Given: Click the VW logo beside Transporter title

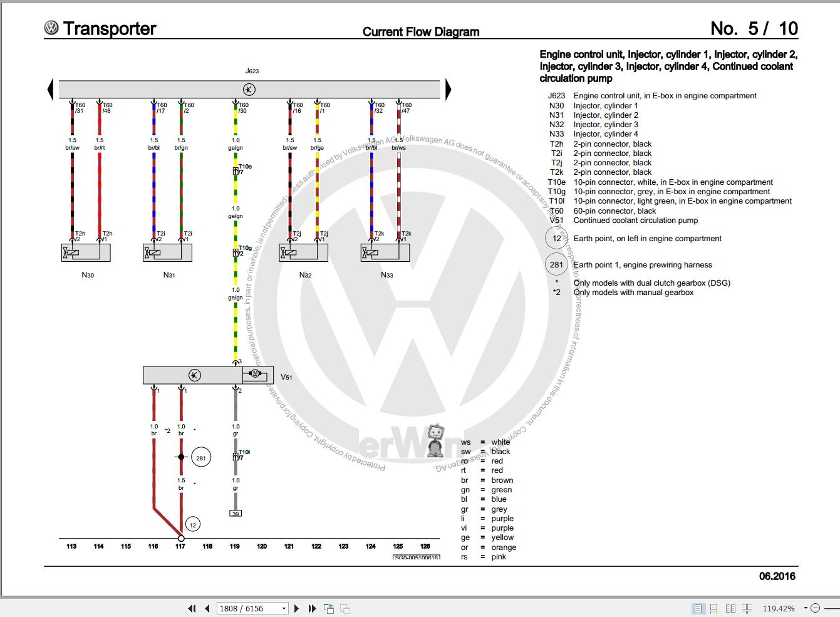Looking at the screenshot, I should pyautogui.click(x=51, y=28).
